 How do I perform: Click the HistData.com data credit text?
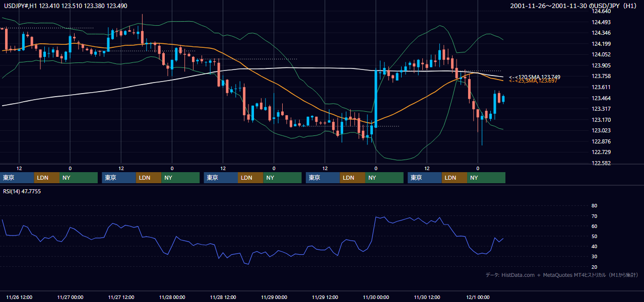tap(562, 275)
